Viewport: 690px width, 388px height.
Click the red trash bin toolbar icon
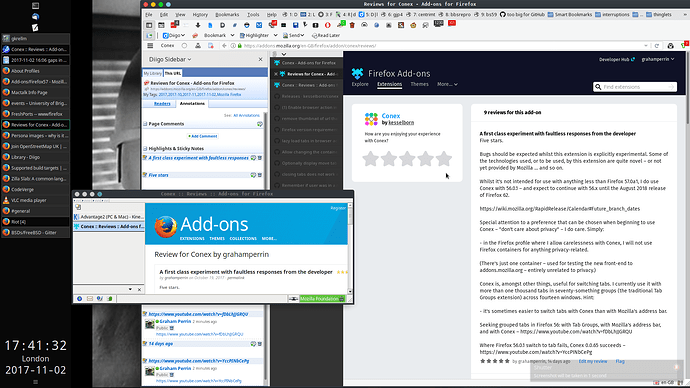(x=352, y=25)
